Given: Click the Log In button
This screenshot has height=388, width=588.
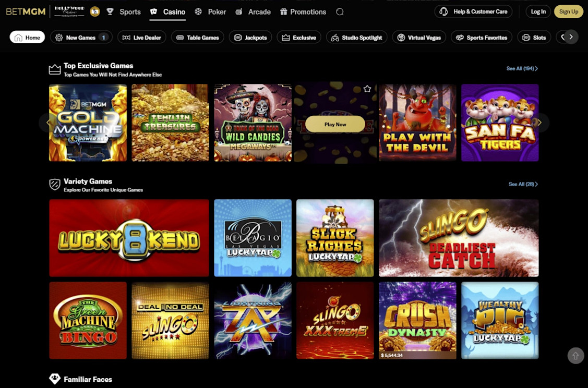Looking at the screenshot, I should click(538, 11).
